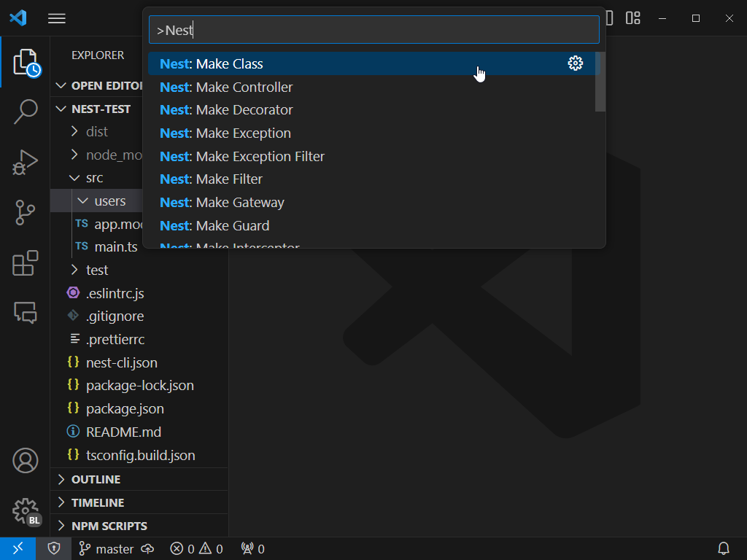Click workspace trust shield in status bar
This screenshot has width=747, height=560.
[x=54, y=548]
